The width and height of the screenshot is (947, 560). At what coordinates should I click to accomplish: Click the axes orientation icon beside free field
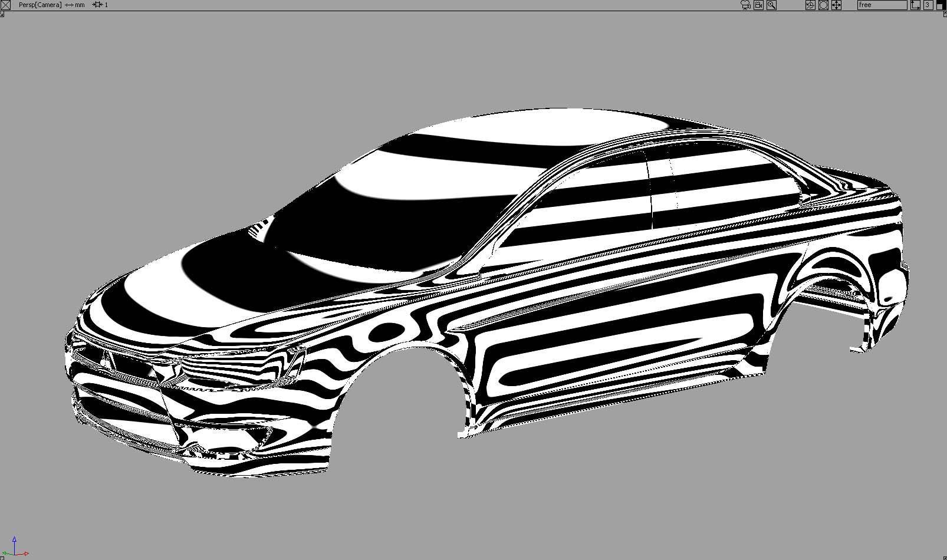(x=915, y=5)
